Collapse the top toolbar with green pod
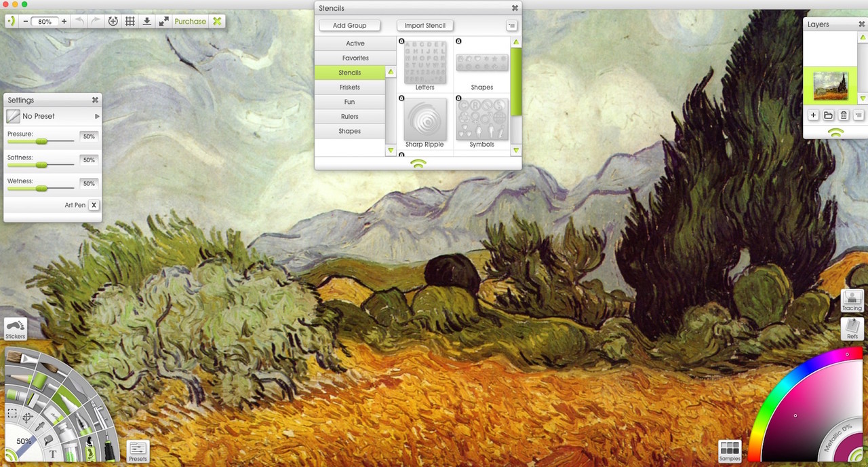Screen dimensions: 868x467 (12, 21)
